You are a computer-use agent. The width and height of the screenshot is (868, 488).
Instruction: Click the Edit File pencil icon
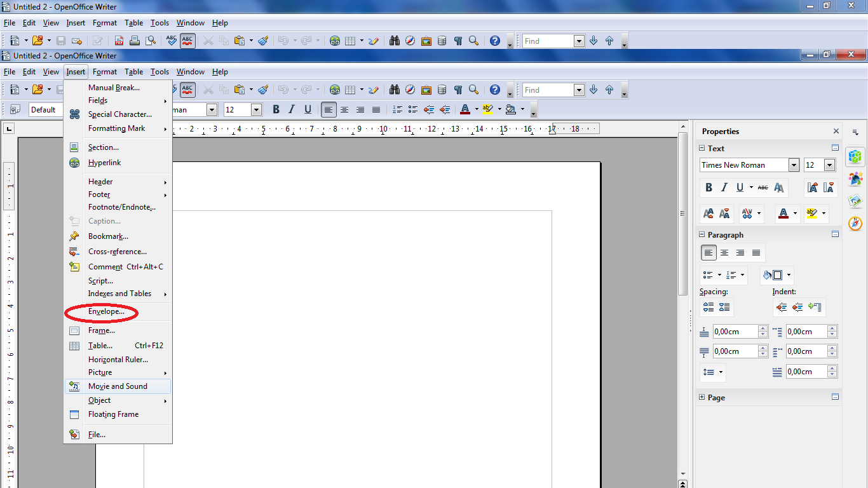point(374,90)
